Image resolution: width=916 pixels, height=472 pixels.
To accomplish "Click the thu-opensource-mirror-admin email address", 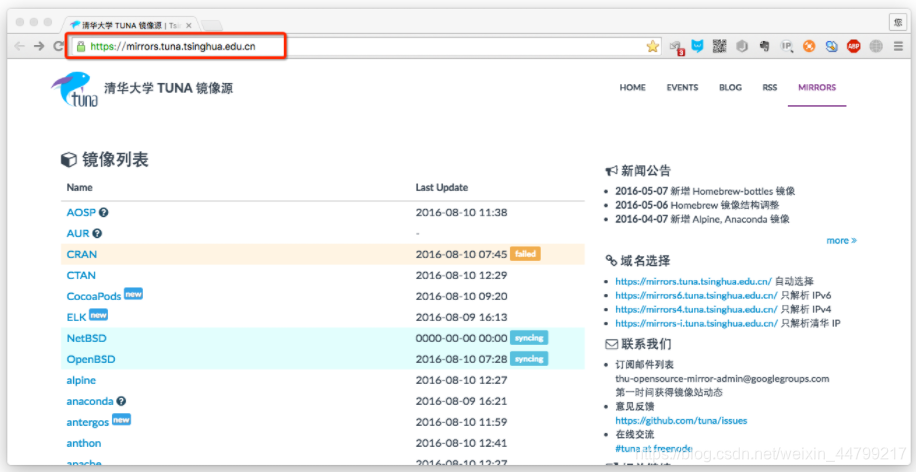I will (x=722, y=379).
